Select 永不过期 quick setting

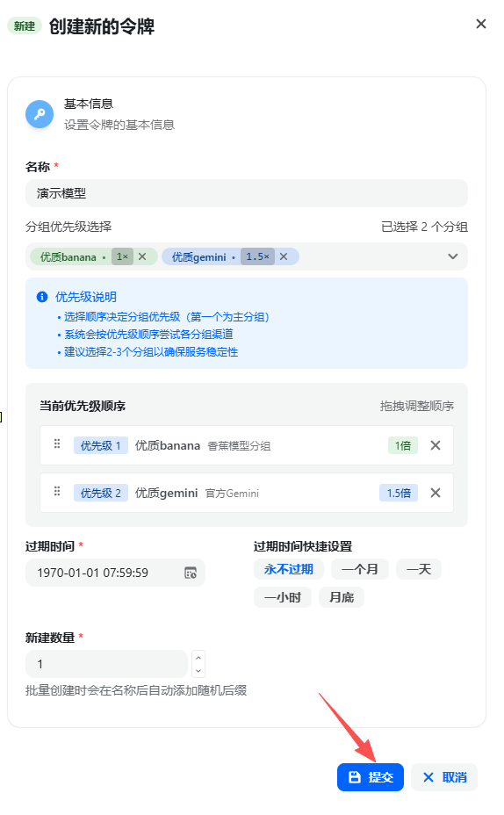coord(288,569)
